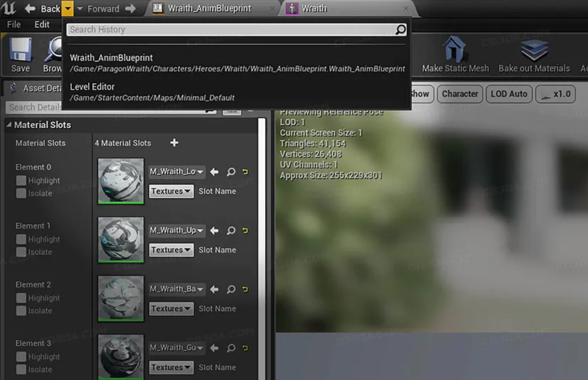The height and width of the screenshot is (380, 588).
Task: Browse to Element 3 material in Content Browser
Action: coord(231,348)
